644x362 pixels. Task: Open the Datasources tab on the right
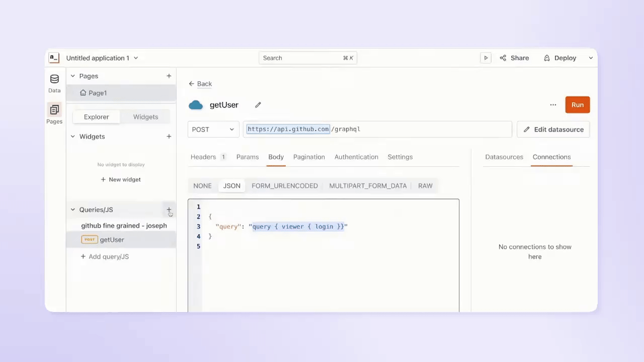click(x=504, y=157)
